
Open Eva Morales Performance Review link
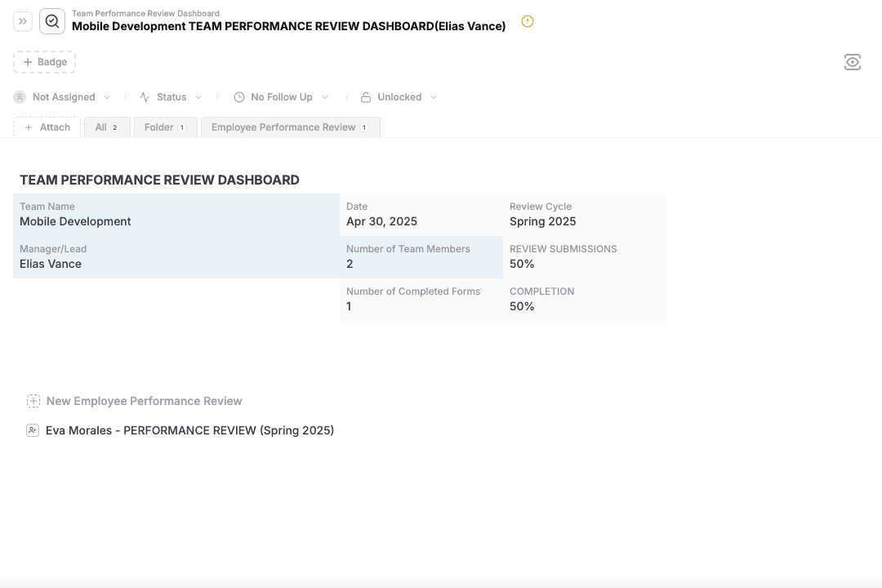[189, 430]
